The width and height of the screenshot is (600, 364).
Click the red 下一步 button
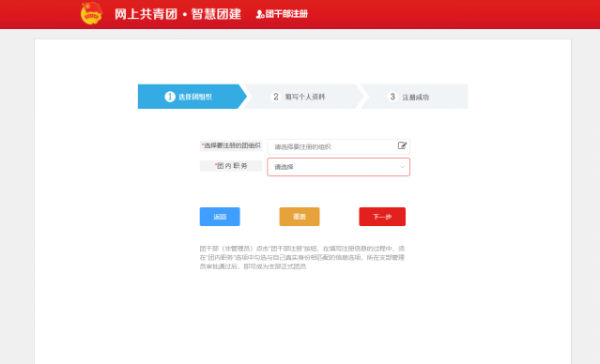[x=382, y=217]
